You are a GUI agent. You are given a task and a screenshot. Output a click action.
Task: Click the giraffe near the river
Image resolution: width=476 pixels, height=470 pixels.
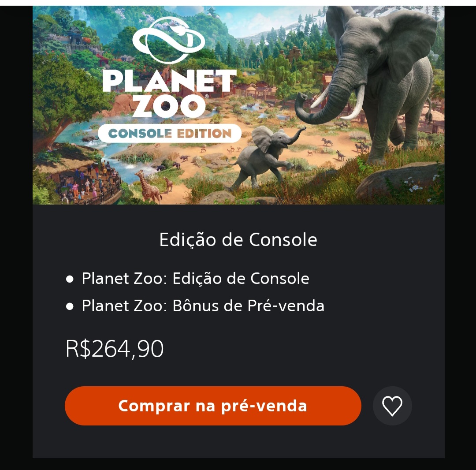148,186
